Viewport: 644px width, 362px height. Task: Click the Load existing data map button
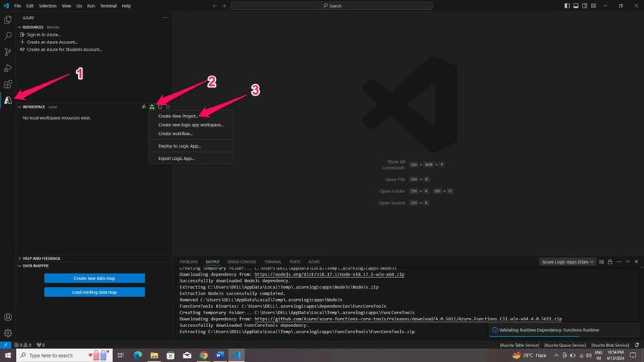95,292
